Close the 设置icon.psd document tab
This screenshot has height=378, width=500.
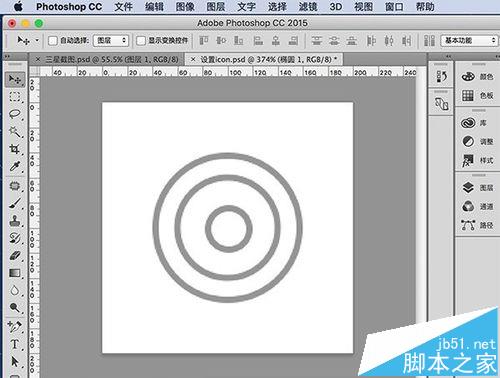pyautogui.click(x=193, y=60)
